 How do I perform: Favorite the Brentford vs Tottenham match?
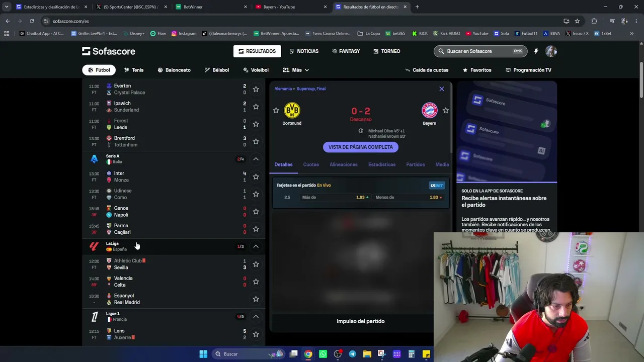pyautogui.click(x=256, y=141)
